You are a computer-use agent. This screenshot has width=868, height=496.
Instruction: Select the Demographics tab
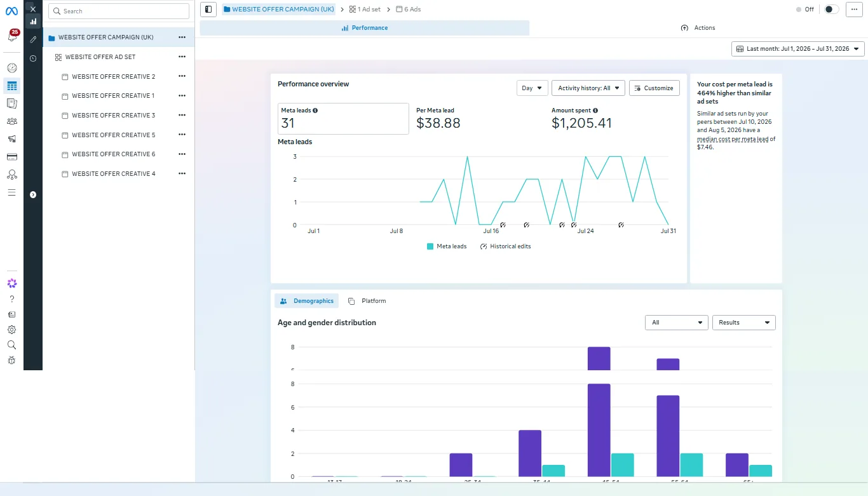click(x=307, y=301)
